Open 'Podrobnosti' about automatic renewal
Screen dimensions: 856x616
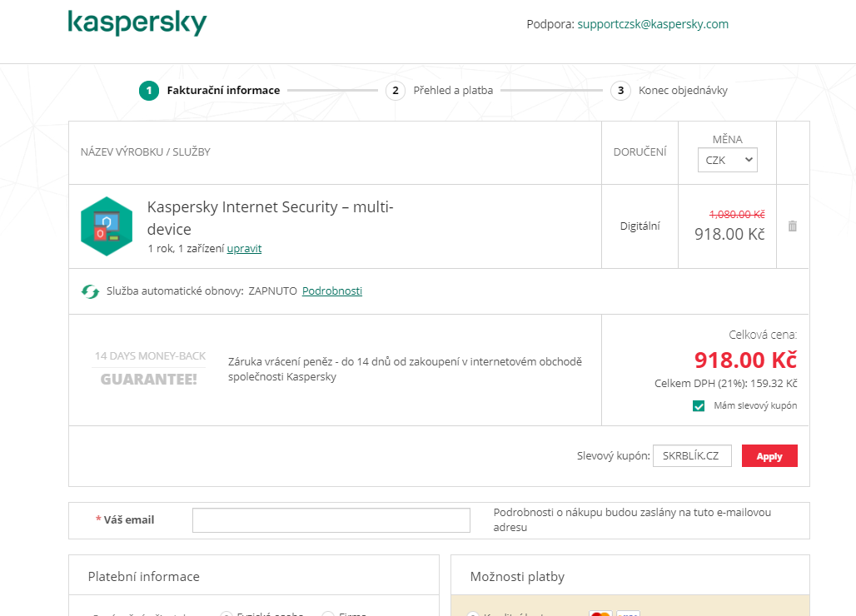tap(332, 291)
